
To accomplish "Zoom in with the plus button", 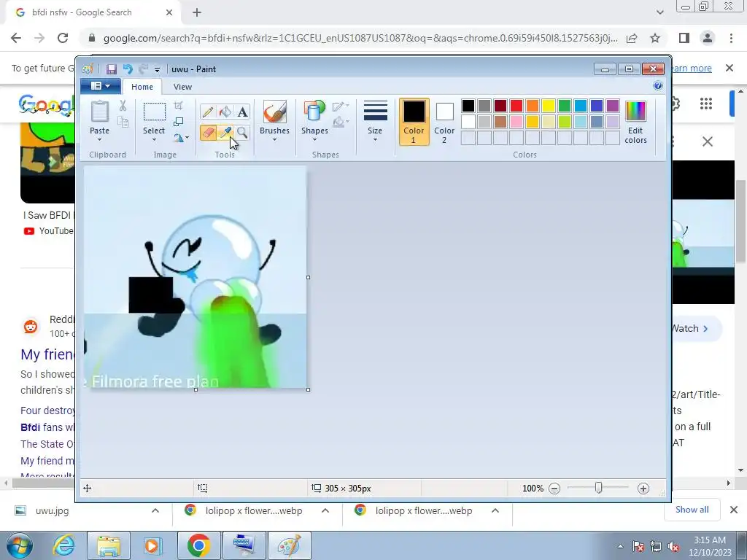I will click(643, 489).
